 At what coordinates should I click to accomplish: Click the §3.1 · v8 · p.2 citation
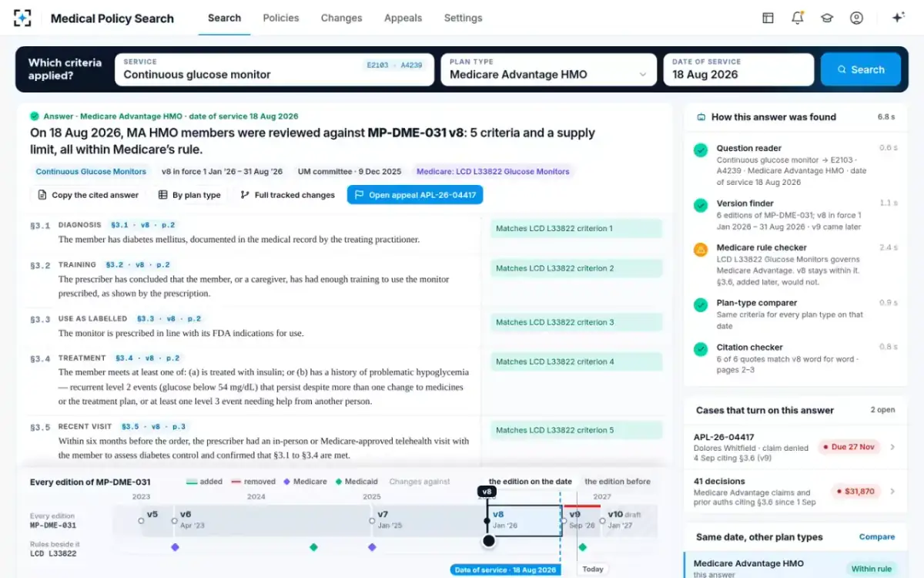(x=142, y=225)
